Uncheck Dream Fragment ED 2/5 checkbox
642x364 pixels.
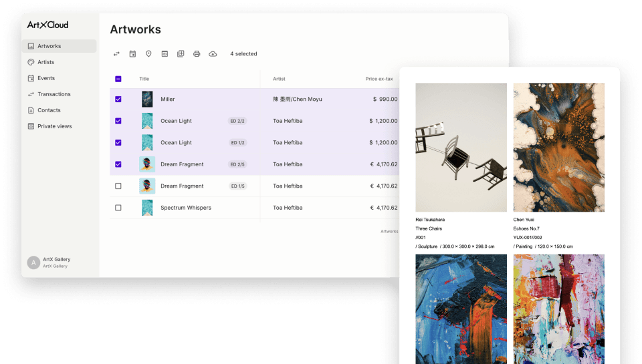point(118,164)
